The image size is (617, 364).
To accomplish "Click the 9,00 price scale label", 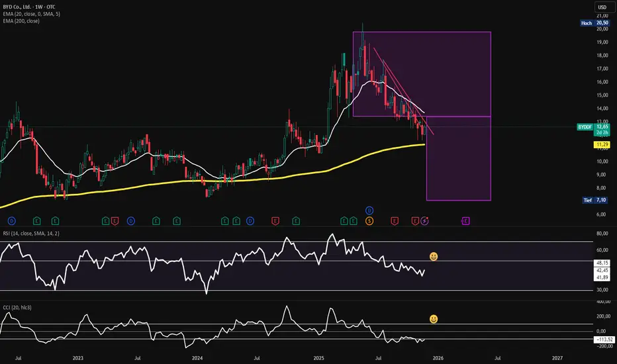I will 601,175.
